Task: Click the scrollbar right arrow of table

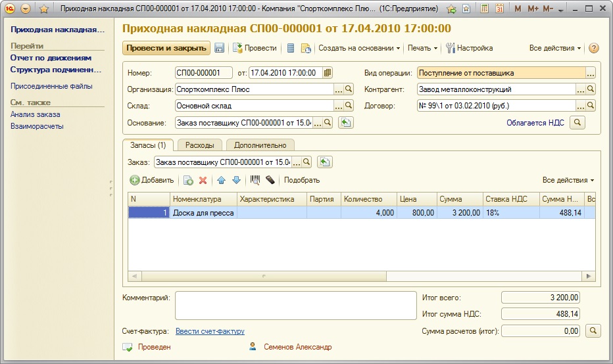Action: [589, 276]
